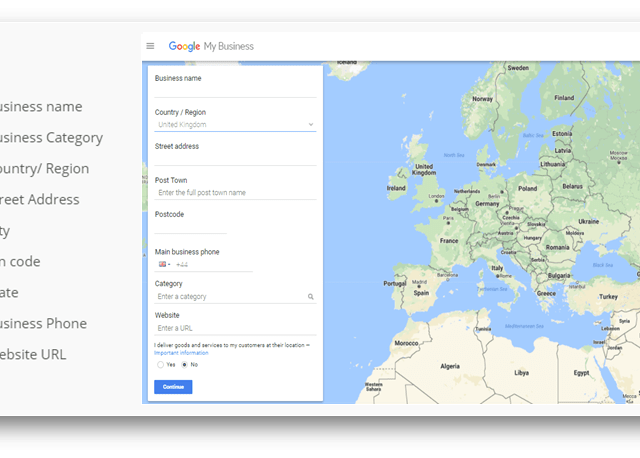Select the Postcode input field
The height and width of the screenshot is (458, 640).
coord(190,227)
